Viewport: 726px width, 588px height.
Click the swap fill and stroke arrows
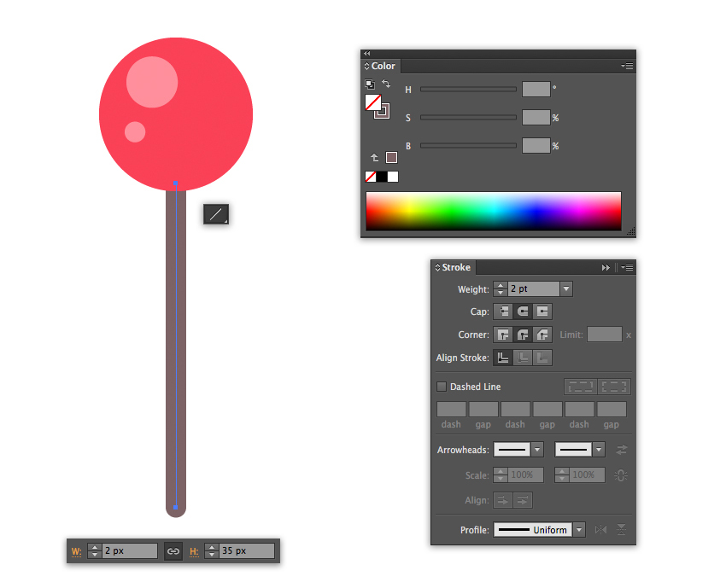386,84
